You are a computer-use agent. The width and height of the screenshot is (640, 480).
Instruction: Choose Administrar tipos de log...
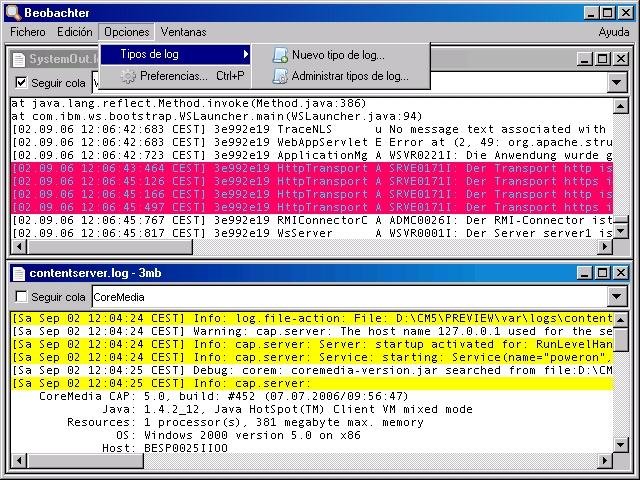click(x=341, y=76)
